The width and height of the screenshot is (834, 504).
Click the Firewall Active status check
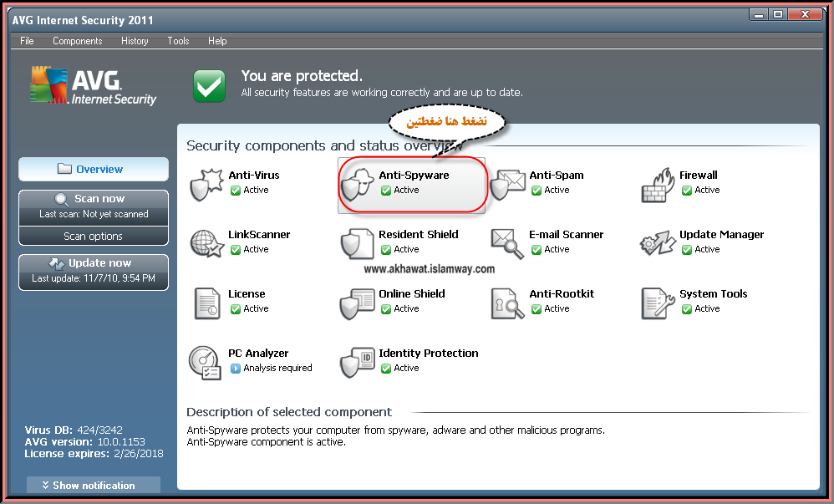point(687,191)
